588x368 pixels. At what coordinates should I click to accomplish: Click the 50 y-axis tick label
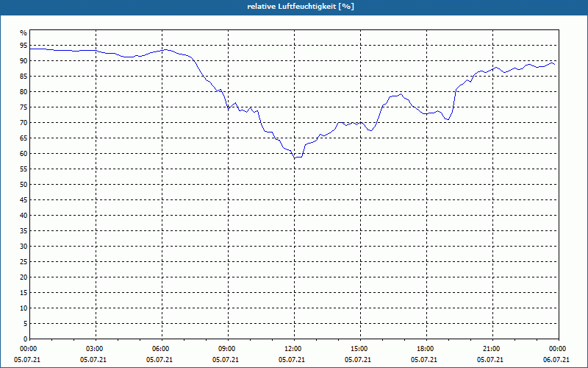point(24,185)
